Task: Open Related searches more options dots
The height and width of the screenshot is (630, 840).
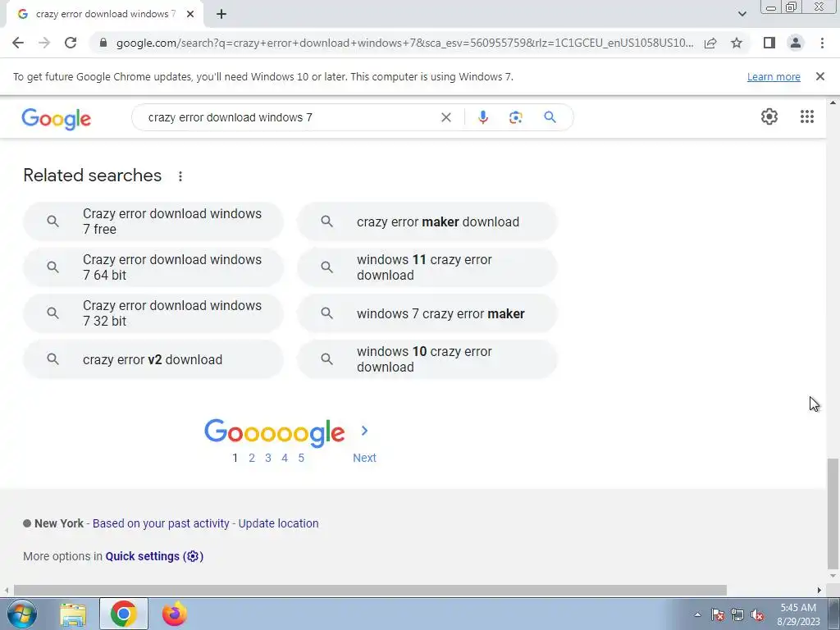Action: point(180,176)
